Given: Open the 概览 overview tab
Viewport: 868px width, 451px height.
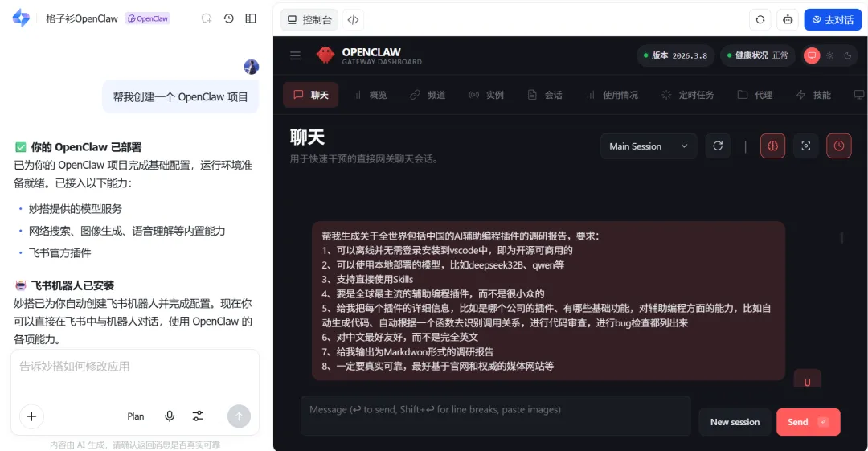Looking at the screenshot, I should [371, 95].
